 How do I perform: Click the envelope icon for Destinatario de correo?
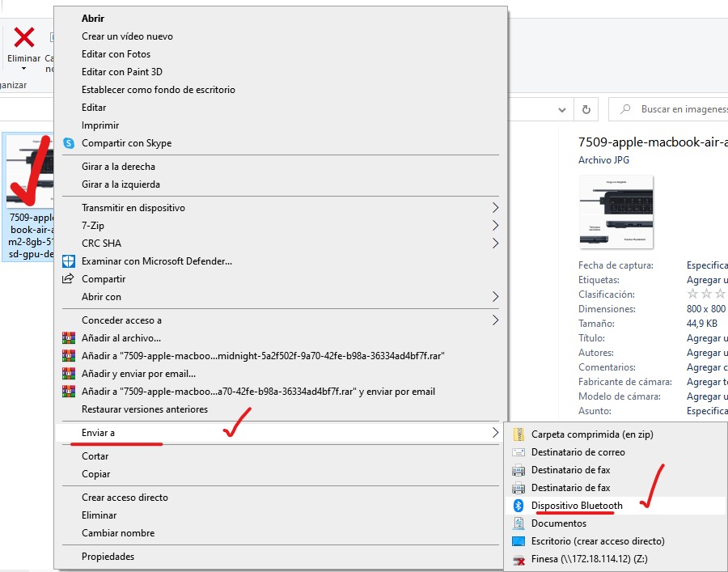coord(518,452)
